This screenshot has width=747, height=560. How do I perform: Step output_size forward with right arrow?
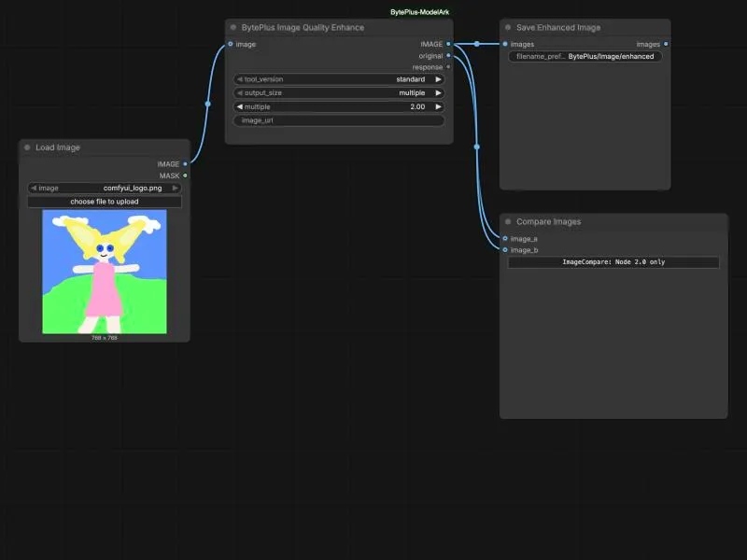[438, 92]
